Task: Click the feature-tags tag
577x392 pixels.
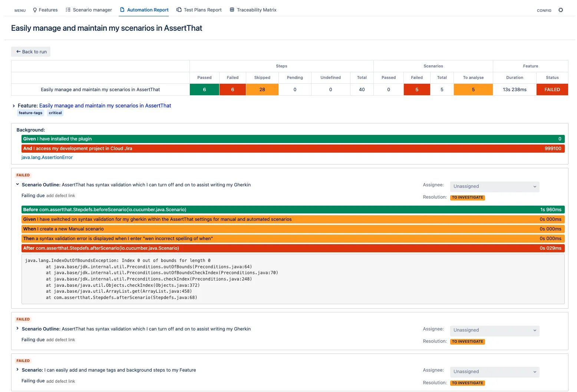Action: point(30,113)
